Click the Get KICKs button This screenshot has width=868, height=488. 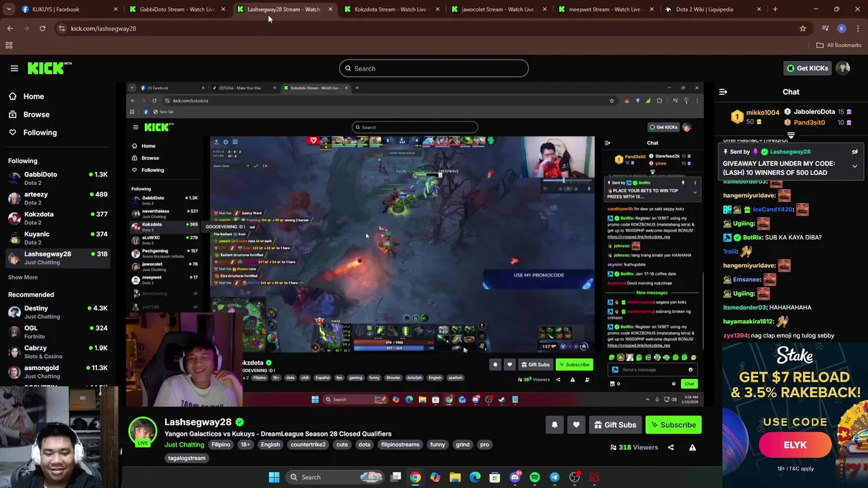click(x=807, y=68)
